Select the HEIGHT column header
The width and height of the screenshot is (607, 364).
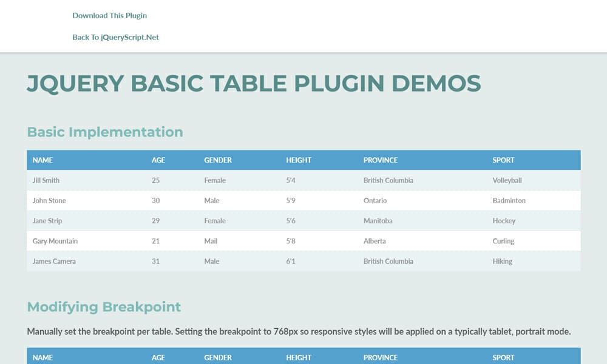(x=298, y=160)
